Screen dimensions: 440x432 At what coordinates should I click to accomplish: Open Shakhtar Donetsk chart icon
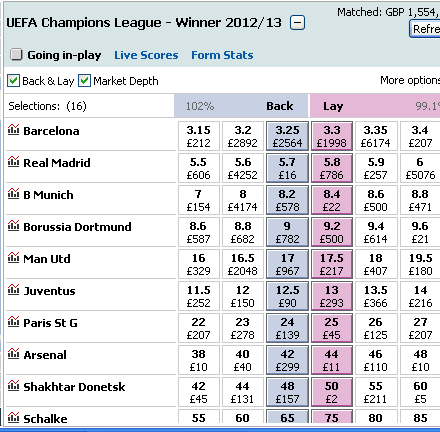click(13, 385)
